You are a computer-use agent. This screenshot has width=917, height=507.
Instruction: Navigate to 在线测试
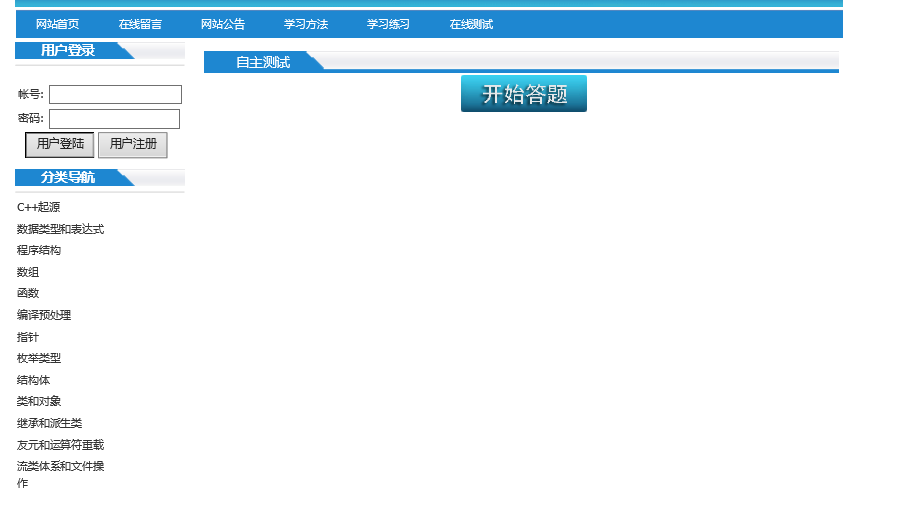(x=471, y=25)
